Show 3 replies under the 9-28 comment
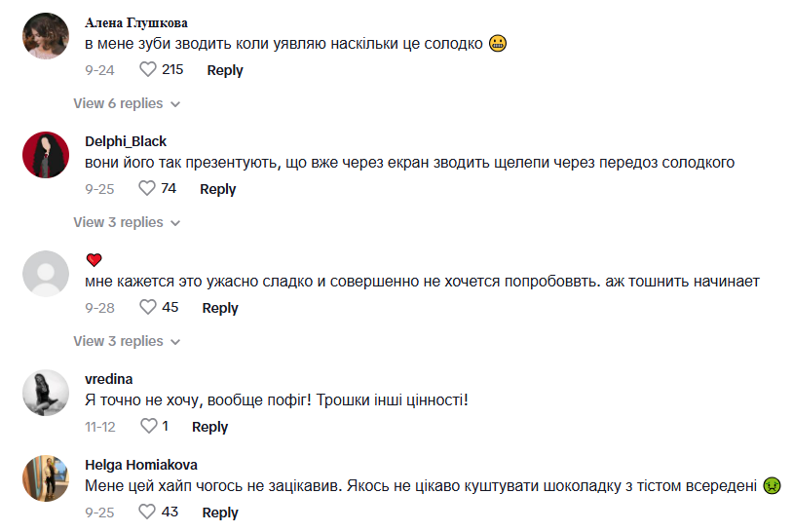Image resolution: width=793 pixels, height=532 pixels. pyautogui.click(x=127, y=341)
